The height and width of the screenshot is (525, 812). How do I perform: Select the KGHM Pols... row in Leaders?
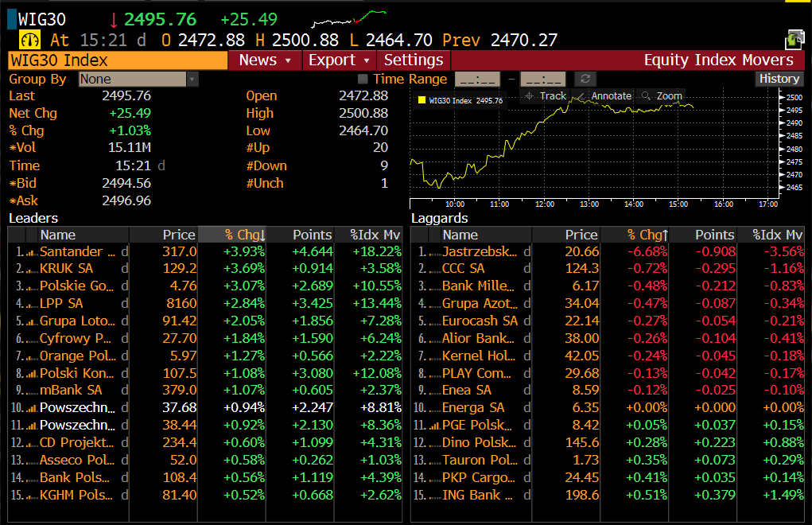click(206, 495)
